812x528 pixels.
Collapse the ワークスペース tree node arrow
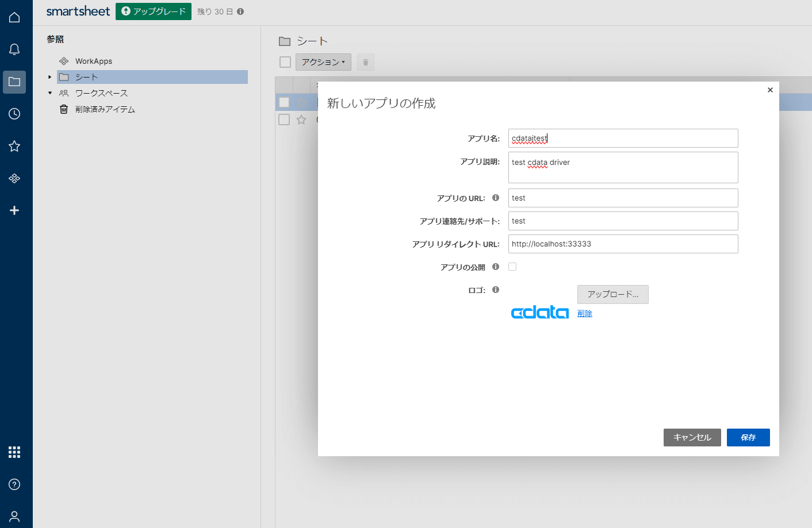[x=50, y=93]
